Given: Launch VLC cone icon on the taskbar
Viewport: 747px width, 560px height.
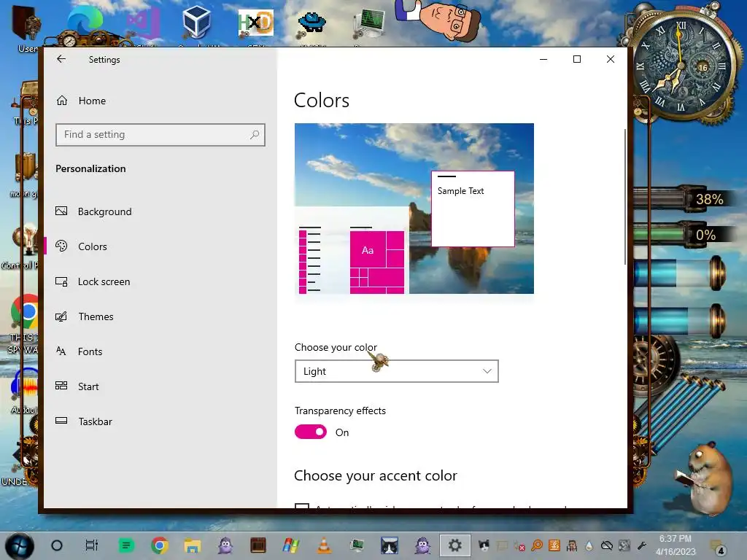Looking at the screenshot, I should point(324,545).
